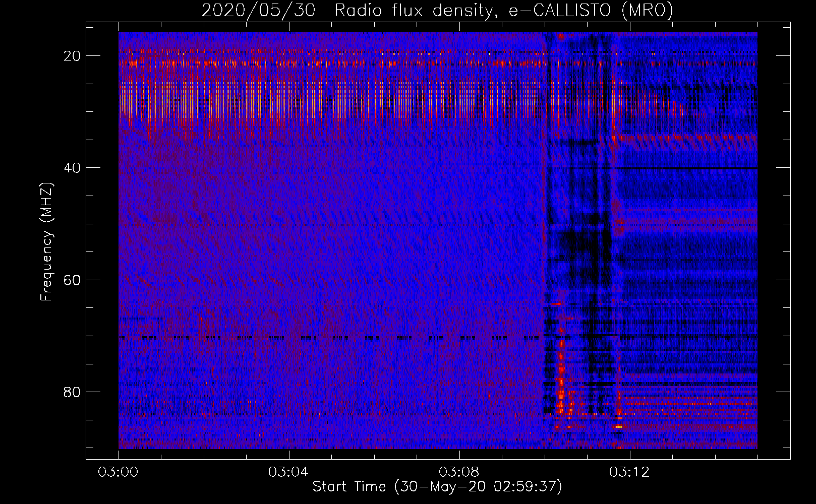Click the "20" frequency tick label
This screenshot has height=504, width=816.
(73, 56)
